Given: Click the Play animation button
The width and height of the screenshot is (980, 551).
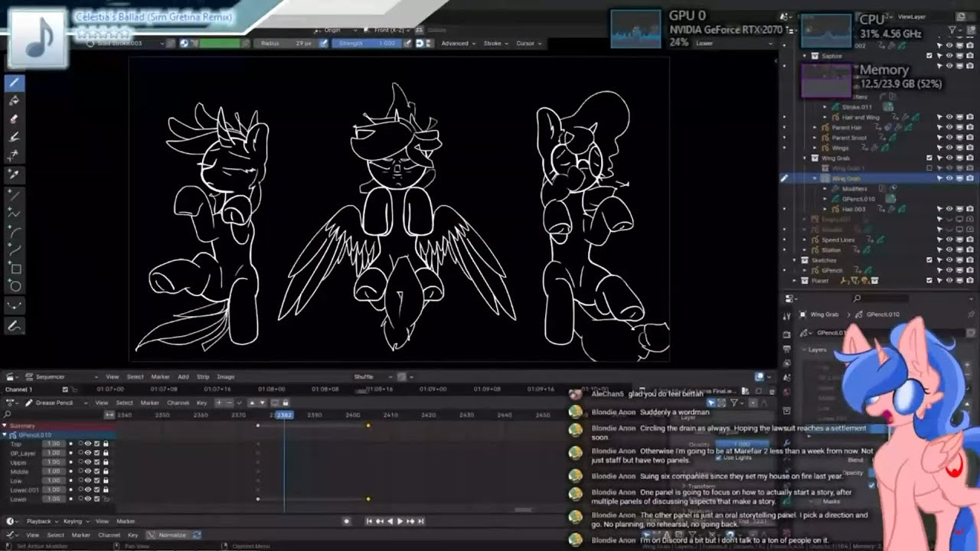Looking at the screenshot, I should pos(400,521).
